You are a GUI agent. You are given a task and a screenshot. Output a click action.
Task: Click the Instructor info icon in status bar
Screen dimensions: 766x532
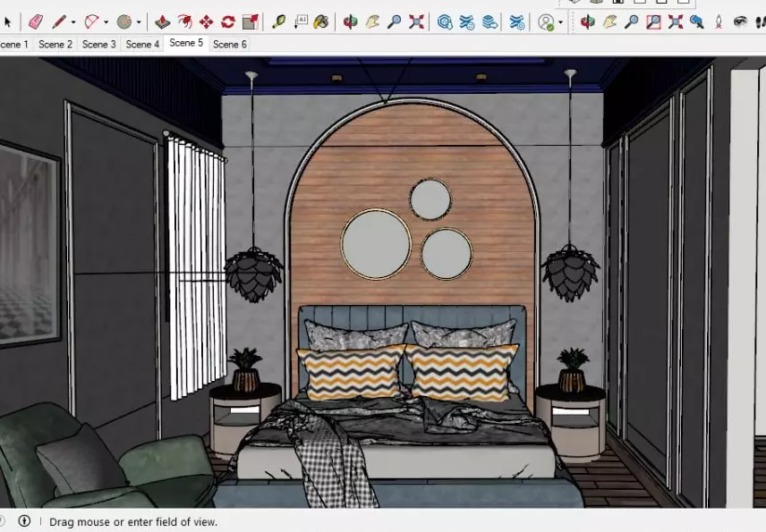tap(24, 521)
